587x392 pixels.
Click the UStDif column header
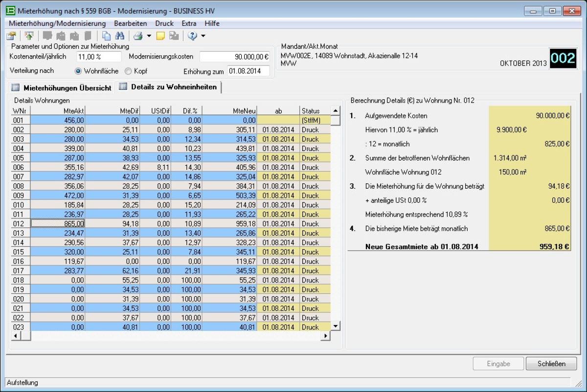click(x=155, y=111)
